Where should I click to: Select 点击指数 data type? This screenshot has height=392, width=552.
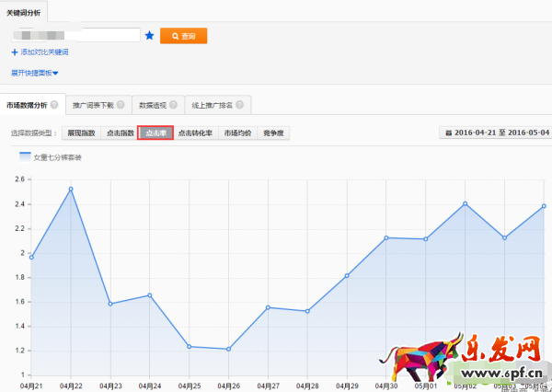pos(119,133)
